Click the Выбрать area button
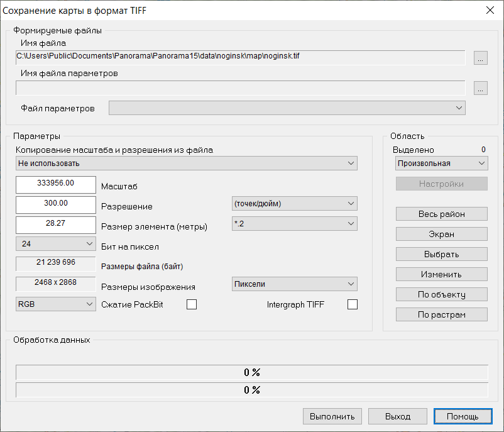 [442, 254]
